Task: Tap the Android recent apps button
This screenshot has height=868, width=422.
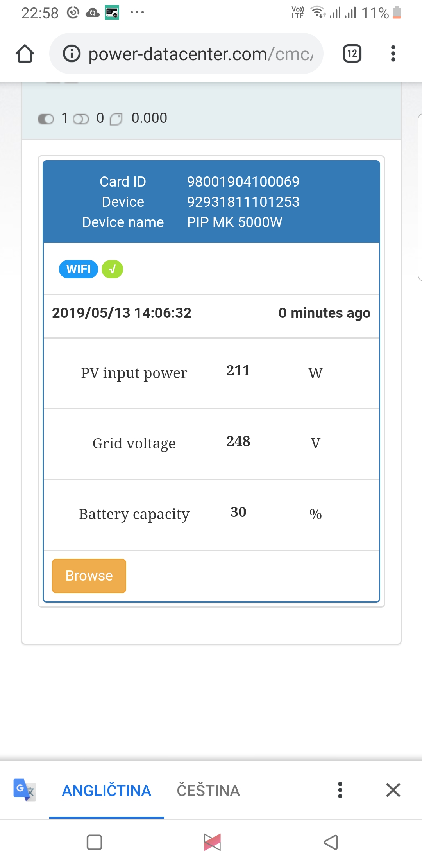Action: tap(94, 842)
